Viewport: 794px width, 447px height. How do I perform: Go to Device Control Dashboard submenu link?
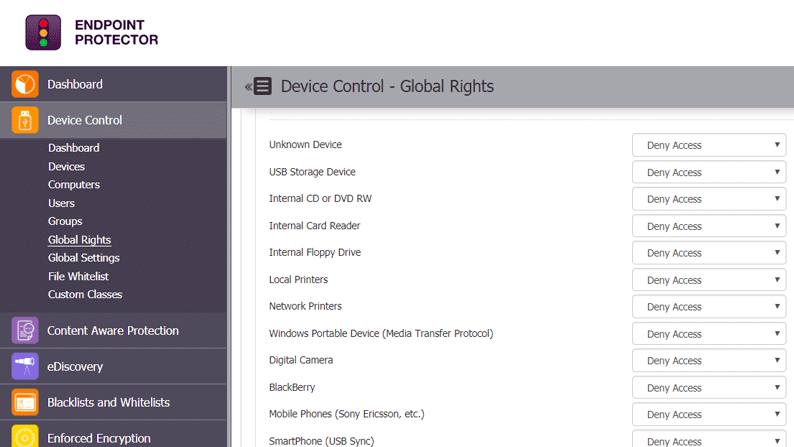[x=74, y=148]
